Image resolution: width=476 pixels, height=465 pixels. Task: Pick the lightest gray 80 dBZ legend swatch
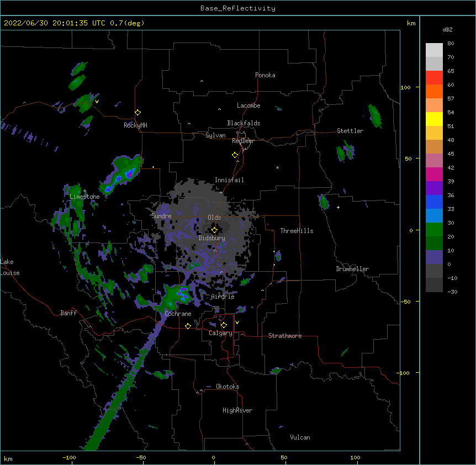(434, 50)
